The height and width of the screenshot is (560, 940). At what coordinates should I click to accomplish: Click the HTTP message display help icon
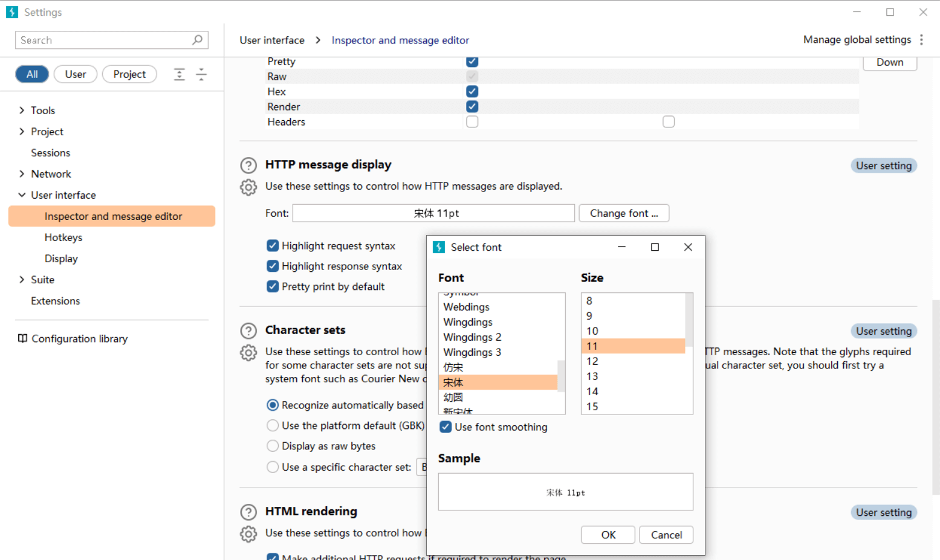pyautogui.click(x=248, y=165)
